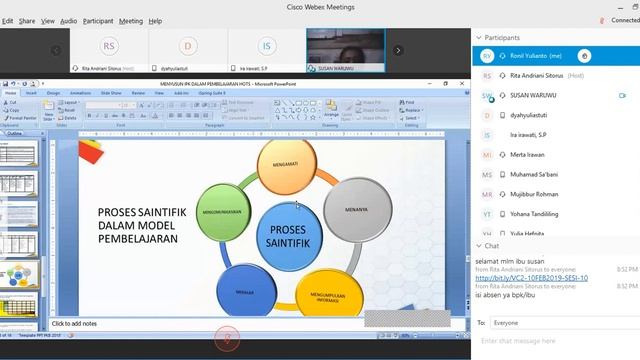Click Save icon in PowerPoint quick access toolbar
The width and height of the screenshot is (640, 360).
[x=5, y=84]
